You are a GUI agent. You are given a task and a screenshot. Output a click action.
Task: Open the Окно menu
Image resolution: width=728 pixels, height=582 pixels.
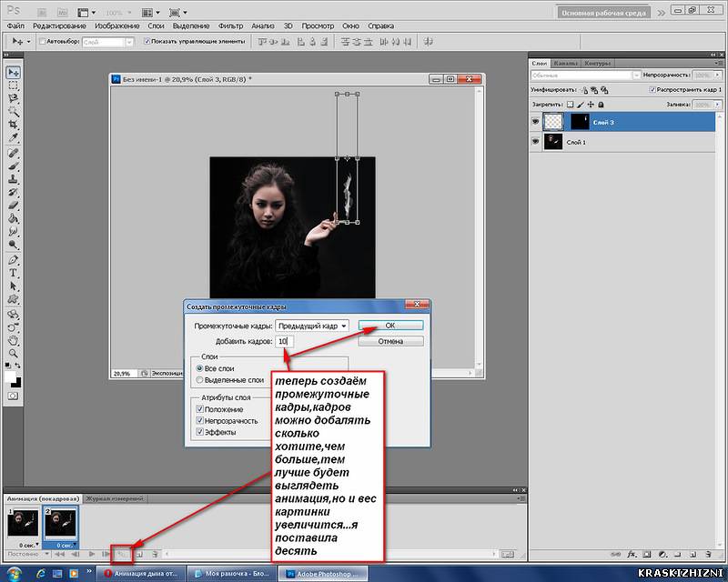350,26
